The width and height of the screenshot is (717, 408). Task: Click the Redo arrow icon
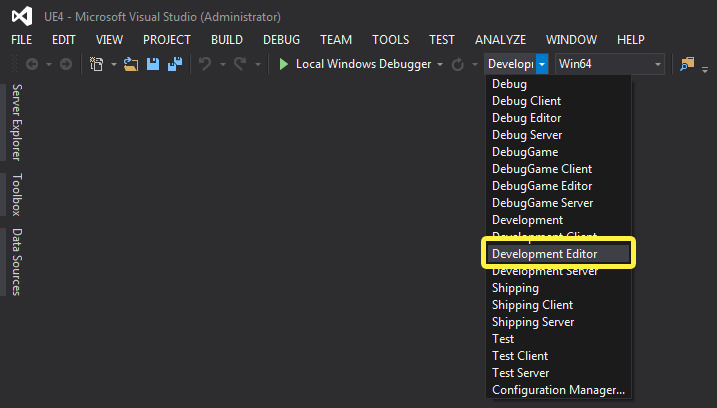[241, 64]
